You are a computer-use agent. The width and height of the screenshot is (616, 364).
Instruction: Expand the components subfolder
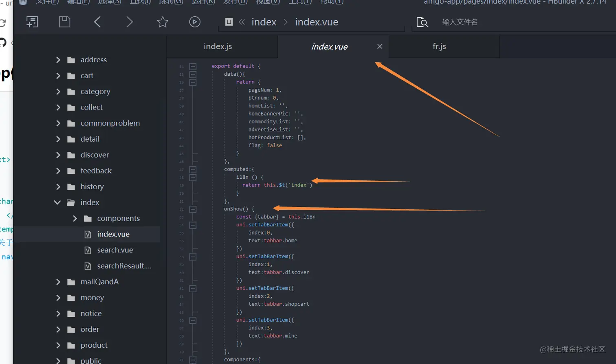(x=75, y=218)
